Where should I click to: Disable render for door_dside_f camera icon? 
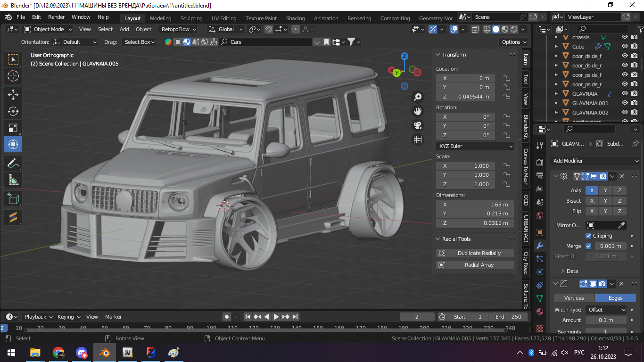coord(634,56)
